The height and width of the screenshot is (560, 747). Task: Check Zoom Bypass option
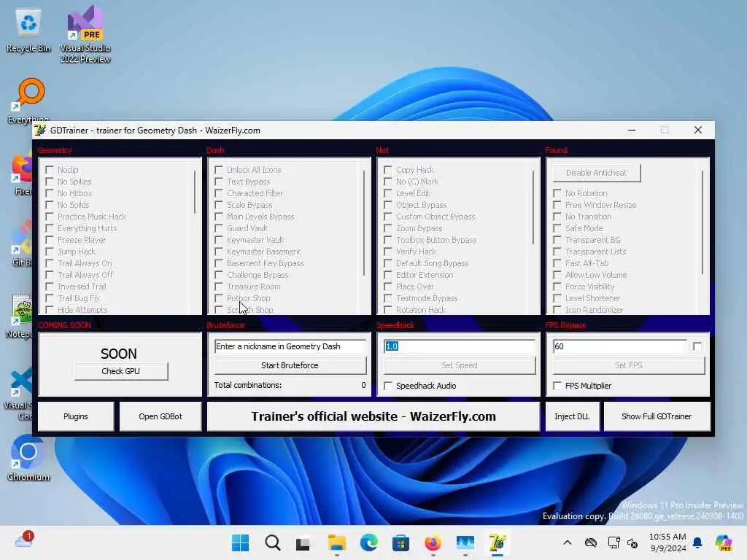[x=388, y=228]
